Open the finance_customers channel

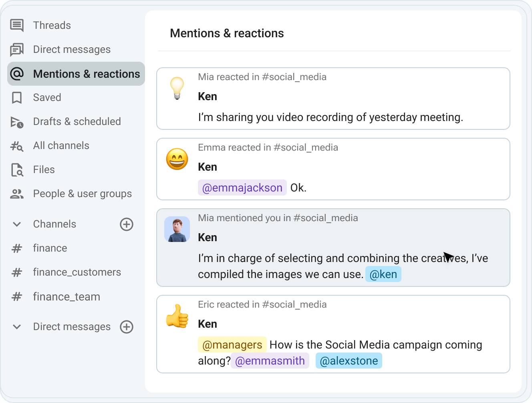click(77, 272)
